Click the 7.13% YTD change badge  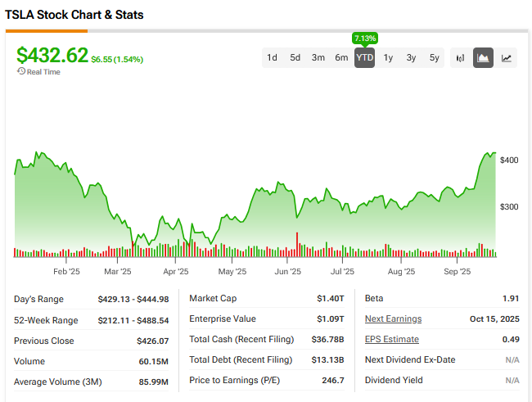pos(365,38)
